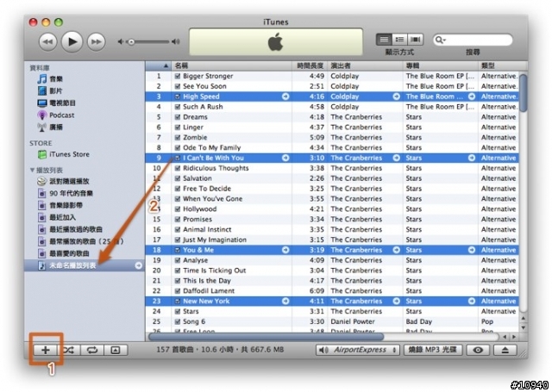This screenshot has height=392, width=552.
Task: Open the Genius/browse eye button
Action: (478, 350)
